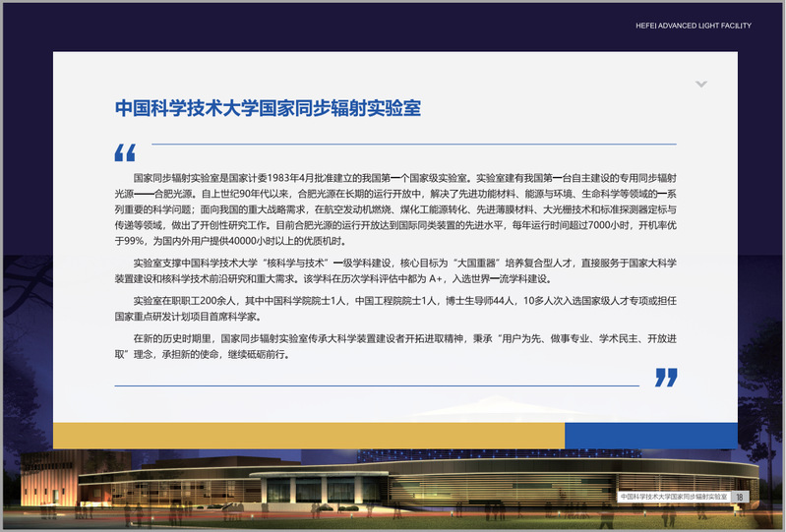The width and height of the screenshot is (786, 532).
Task: Click the paragraph starting 实验室在职职工200余人
Action: (395, 309)
